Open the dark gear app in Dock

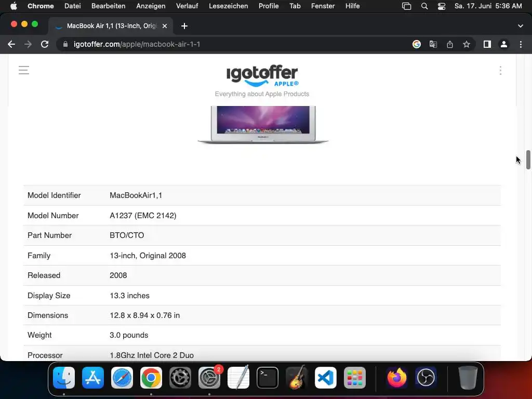[x=180, y=378]
